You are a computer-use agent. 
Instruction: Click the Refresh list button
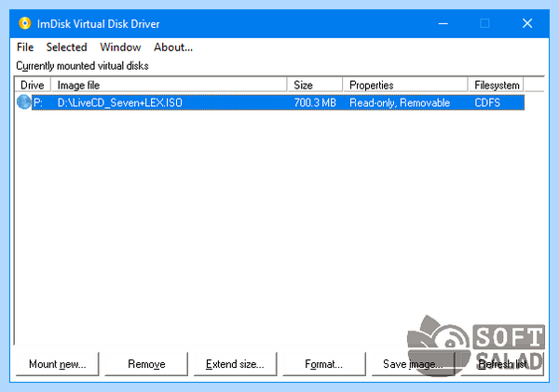point(502,364)
